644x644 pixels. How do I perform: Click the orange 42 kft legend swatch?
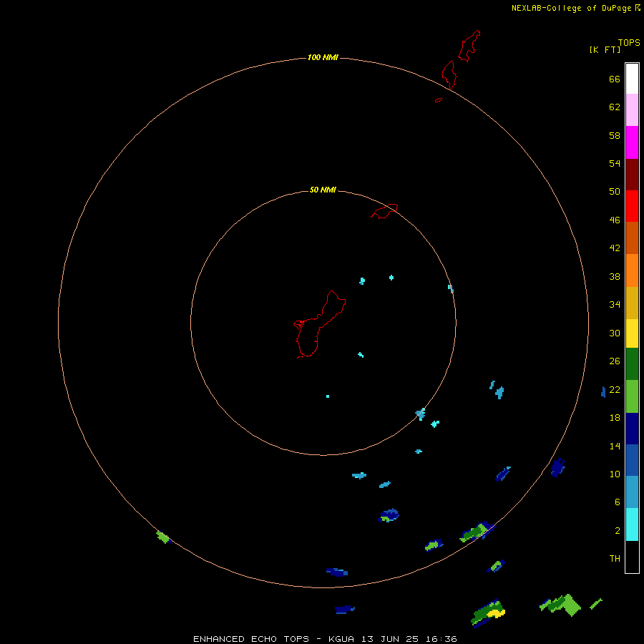(632, 270)
